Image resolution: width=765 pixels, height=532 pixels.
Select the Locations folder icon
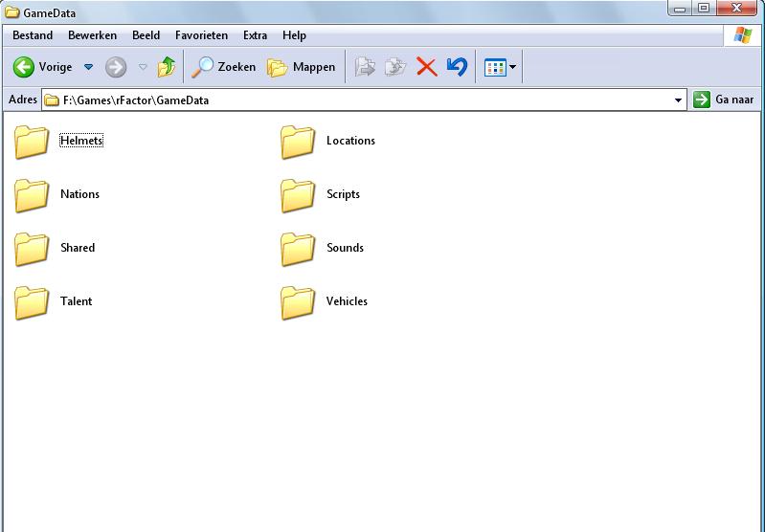tap(298, 142)
